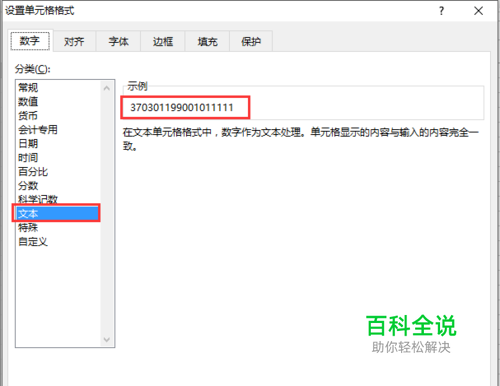500x386 pixels.
Task: Select 数值 category
Action: (x=28, y=102)
